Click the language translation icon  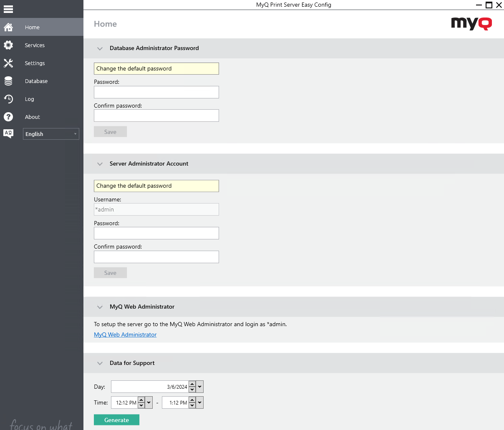point(8,133)
